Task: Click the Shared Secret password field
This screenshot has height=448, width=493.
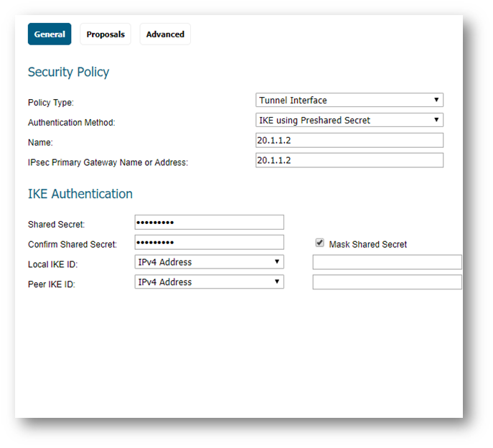Action: click(x=209, y=223)
